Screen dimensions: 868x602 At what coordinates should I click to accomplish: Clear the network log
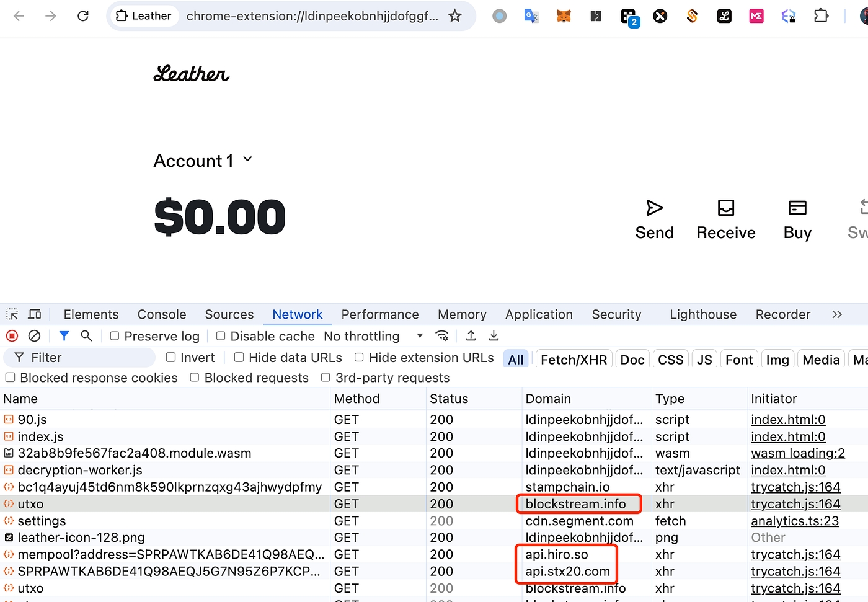[35, 336]
